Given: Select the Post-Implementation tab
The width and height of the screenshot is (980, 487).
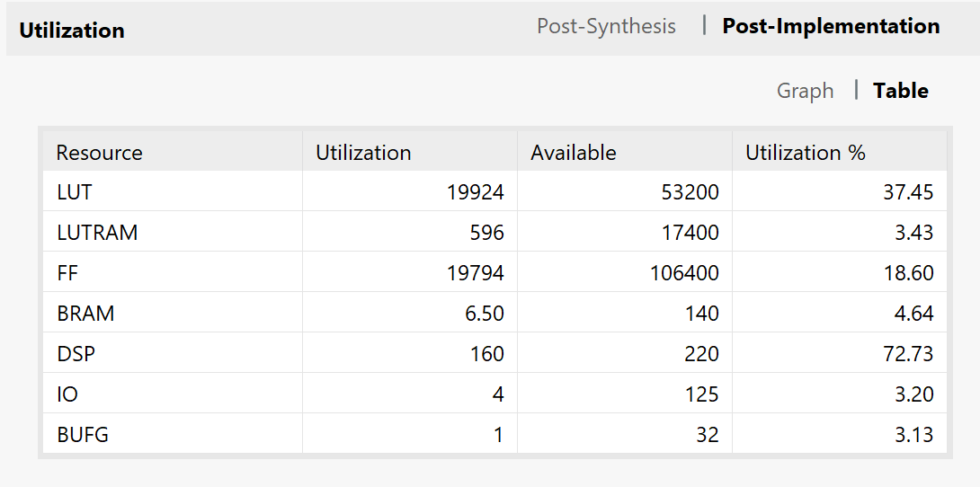Looking at the screenshot, I should point(831,26).
